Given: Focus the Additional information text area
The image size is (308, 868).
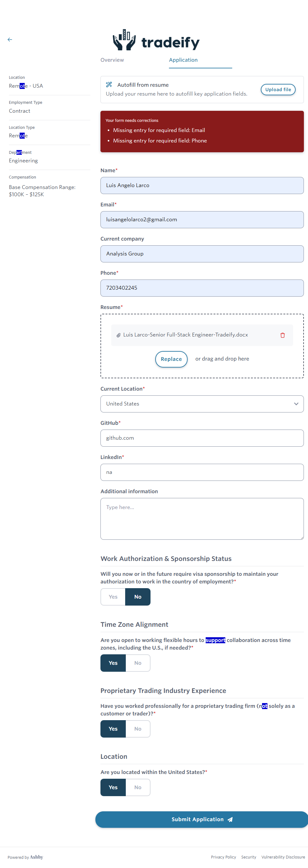Looking at the screenshot, I should click(202, 519).
